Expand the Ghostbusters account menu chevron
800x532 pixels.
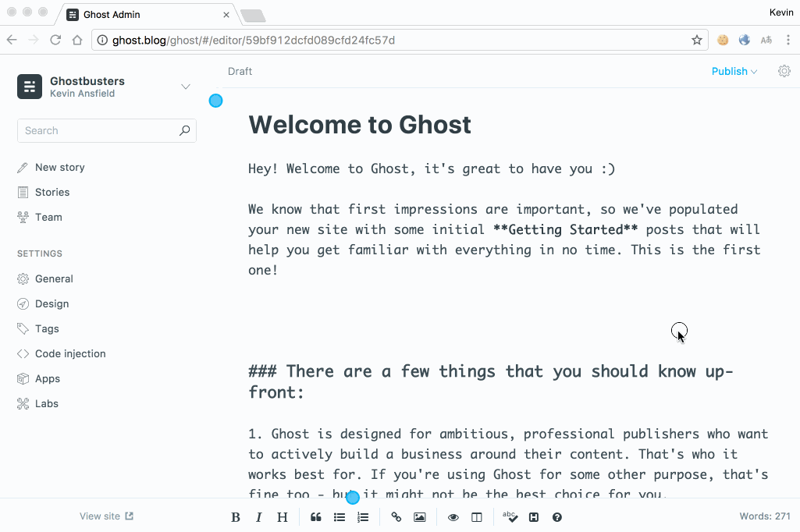pos(186,87)
